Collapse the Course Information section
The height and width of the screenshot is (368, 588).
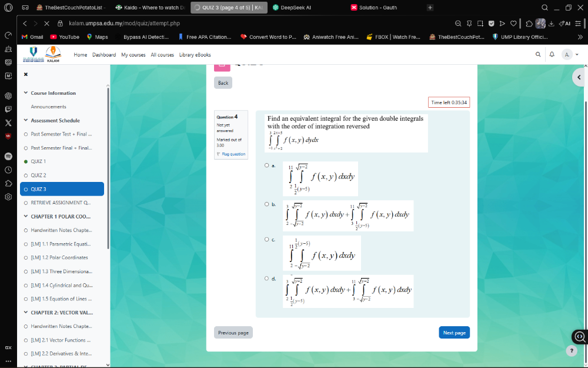point(26,93)
